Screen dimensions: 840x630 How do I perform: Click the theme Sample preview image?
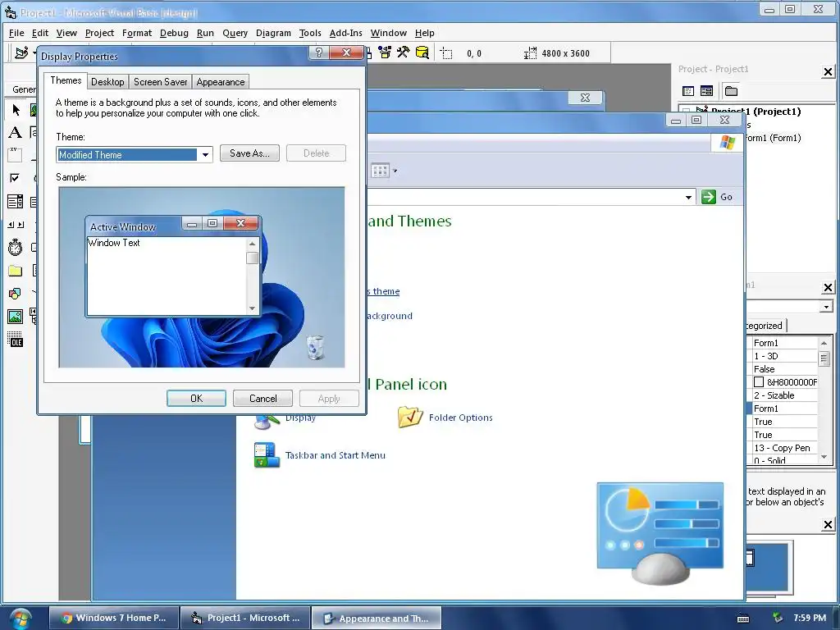coord(202,277)
